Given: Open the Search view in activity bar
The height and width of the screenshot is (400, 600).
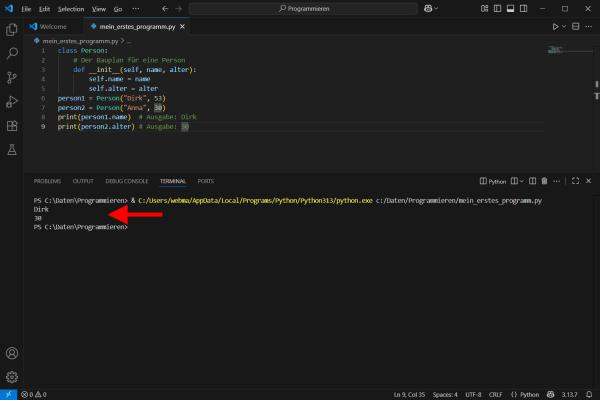Looking at the screenshot, I should pyautogui.click(x=12, y=53).
